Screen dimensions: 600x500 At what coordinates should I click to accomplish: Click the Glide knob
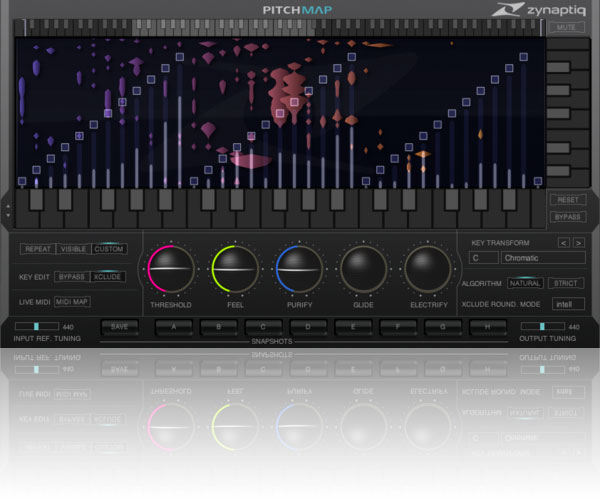pos(364,270)
